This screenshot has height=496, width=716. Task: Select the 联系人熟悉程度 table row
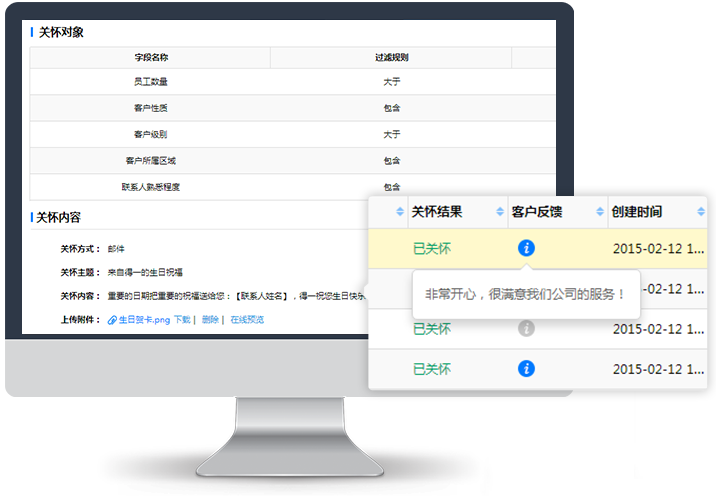tap(150, 186)
